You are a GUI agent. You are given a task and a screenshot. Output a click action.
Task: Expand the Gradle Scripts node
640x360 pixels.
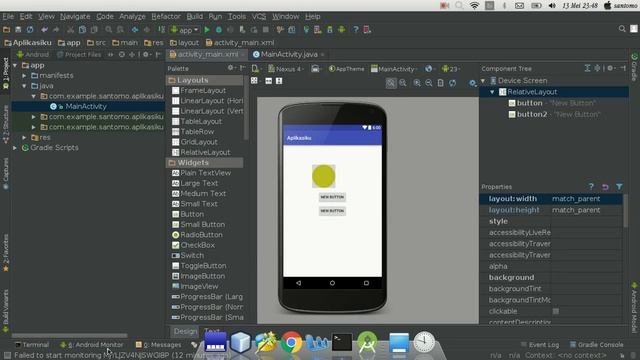click(15, 148)
